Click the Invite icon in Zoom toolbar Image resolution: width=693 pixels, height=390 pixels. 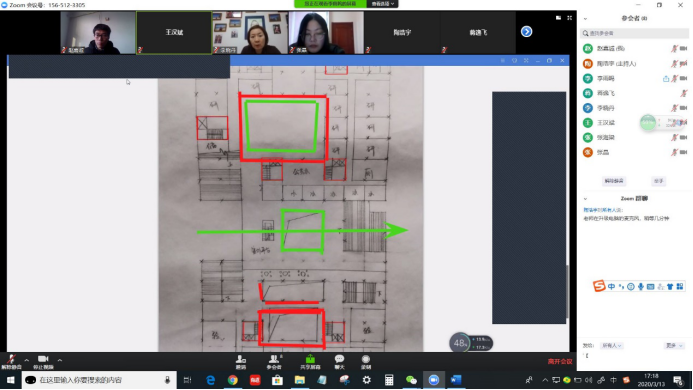(x=241, y=362)
